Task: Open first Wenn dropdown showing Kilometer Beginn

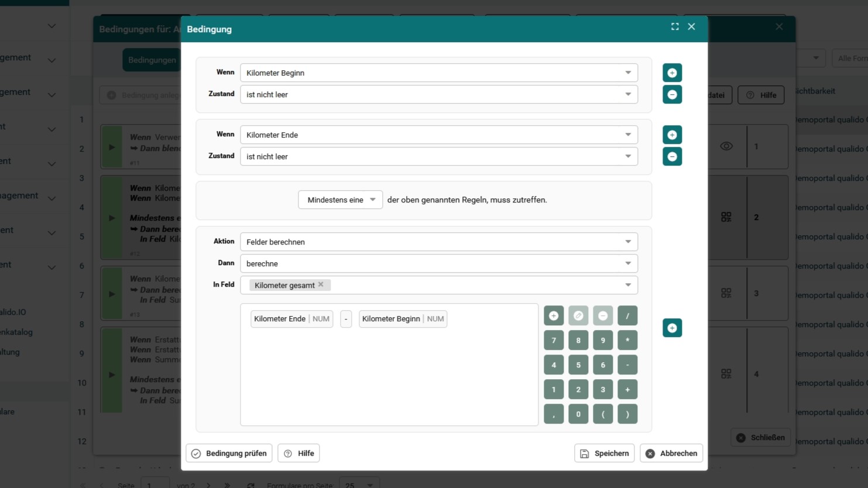Action: coord(439,73)
